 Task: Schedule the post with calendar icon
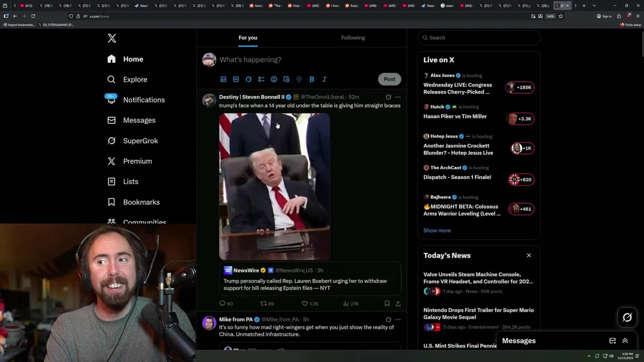click(286, 79)
